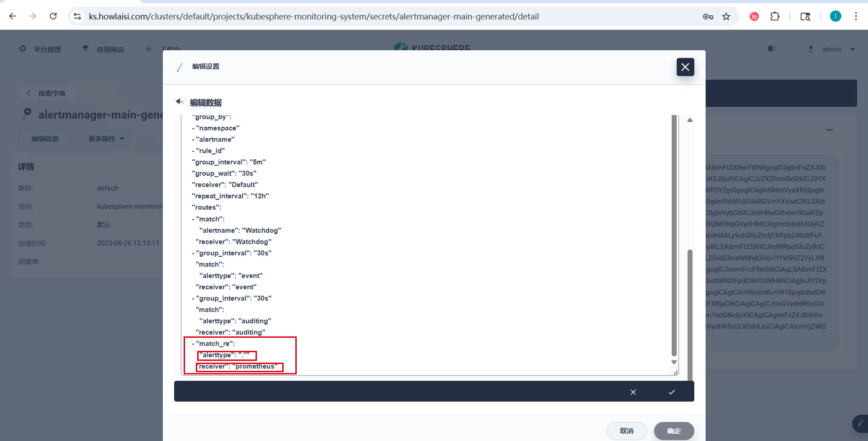Confirm the edit with the checkmark icon
Image resolution: width=868 pixels, height=441 pixels.
[671, 392]
